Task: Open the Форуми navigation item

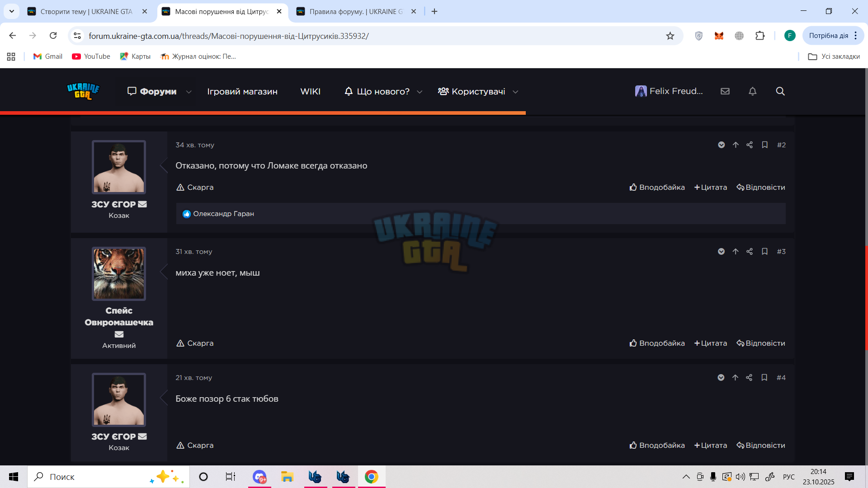Action: point(152,91)
